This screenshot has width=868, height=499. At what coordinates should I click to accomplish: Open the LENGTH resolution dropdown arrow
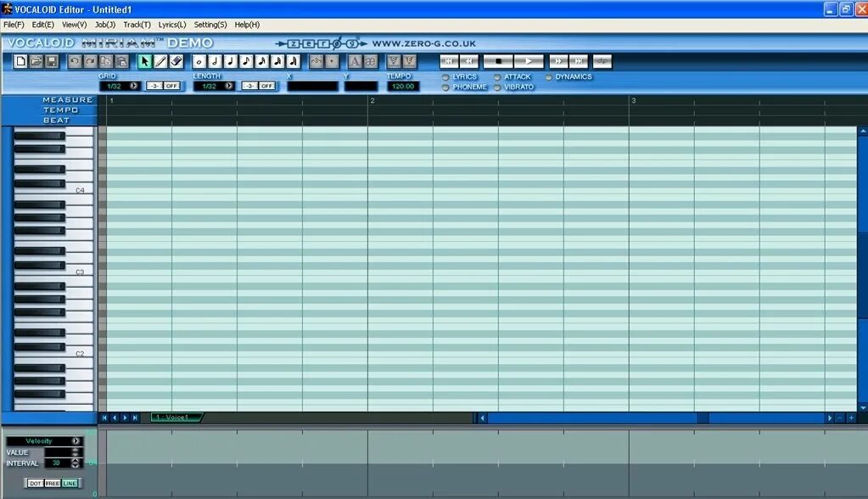click(x=228, y=86)
